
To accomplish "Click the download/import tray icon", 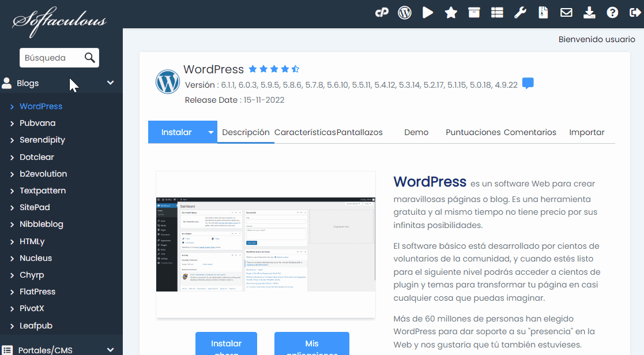I will (x=589, y=13).
